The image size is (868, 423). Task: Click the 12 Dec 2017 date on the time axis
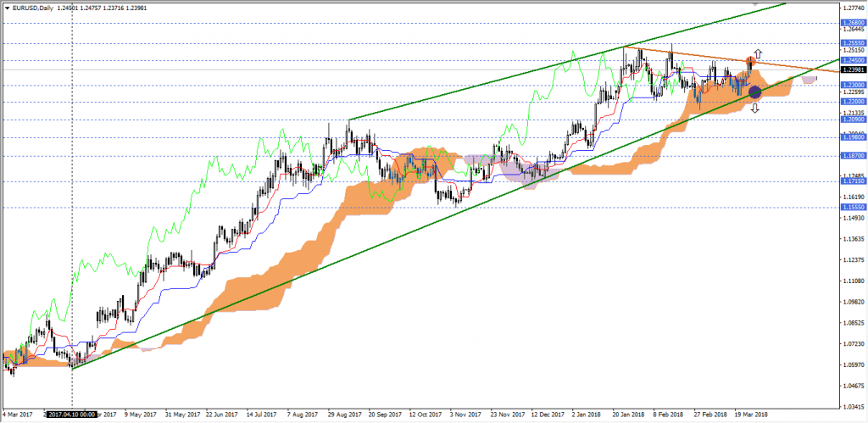(x=547, y=415)
